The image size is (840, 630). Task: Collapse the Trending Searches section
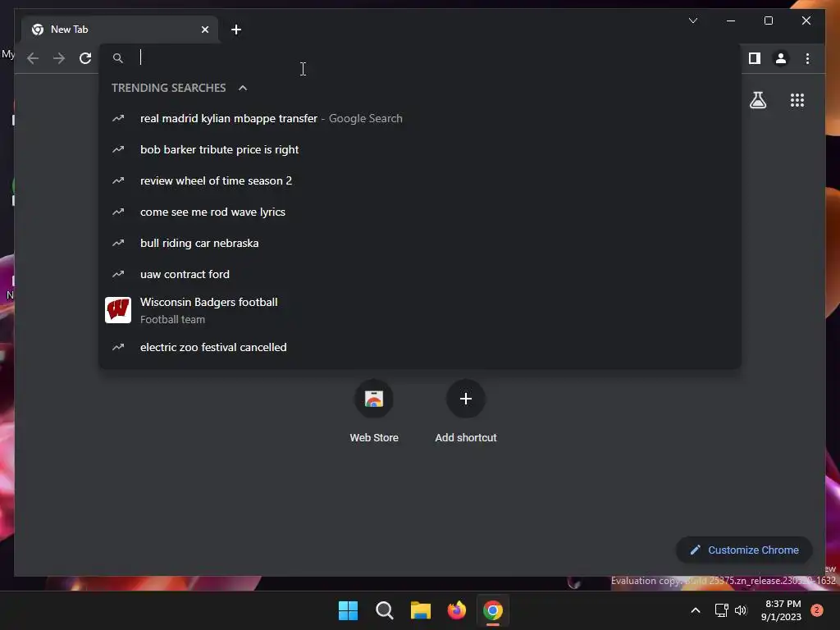pos(243,88)
